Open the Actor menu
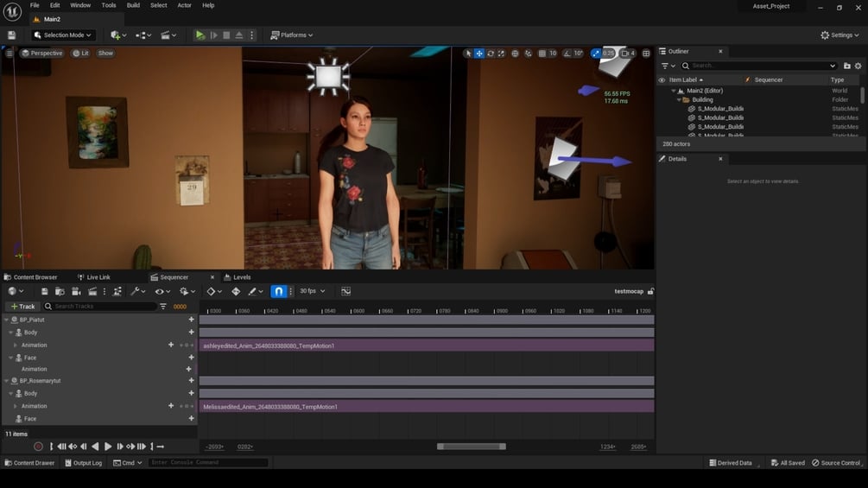This screenshot has height=488, width=868. point(184,5)
